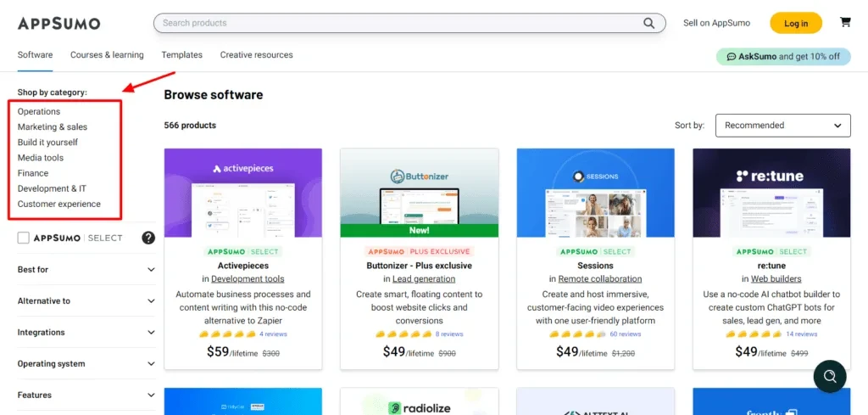Image resolution: width=868 pixels, height=415 pixels.
Task: Click the AppSumo Select help question-mark icon
Action: click(148, 238)
